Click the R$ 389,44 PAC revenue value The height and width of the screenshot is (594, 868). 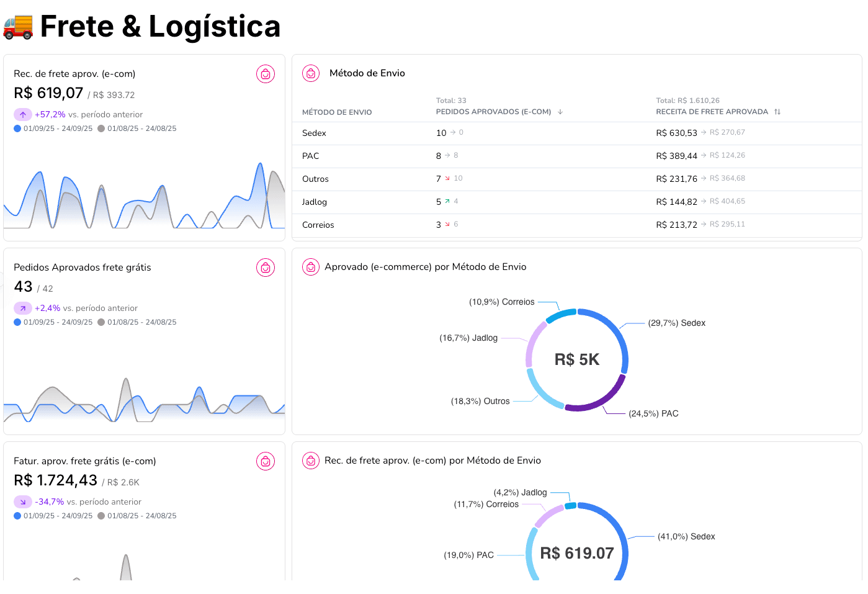tap(676, 156)
